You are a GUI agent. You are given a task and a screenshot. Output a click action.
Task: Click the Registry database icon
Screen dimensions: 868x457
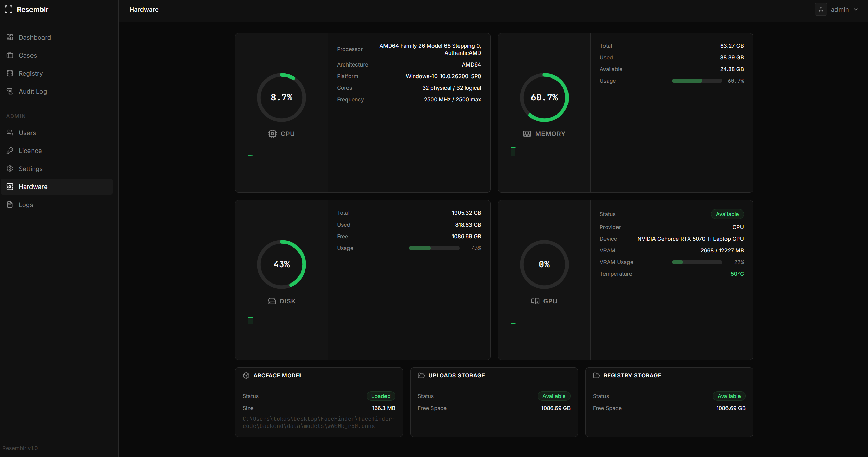[10, 73]
